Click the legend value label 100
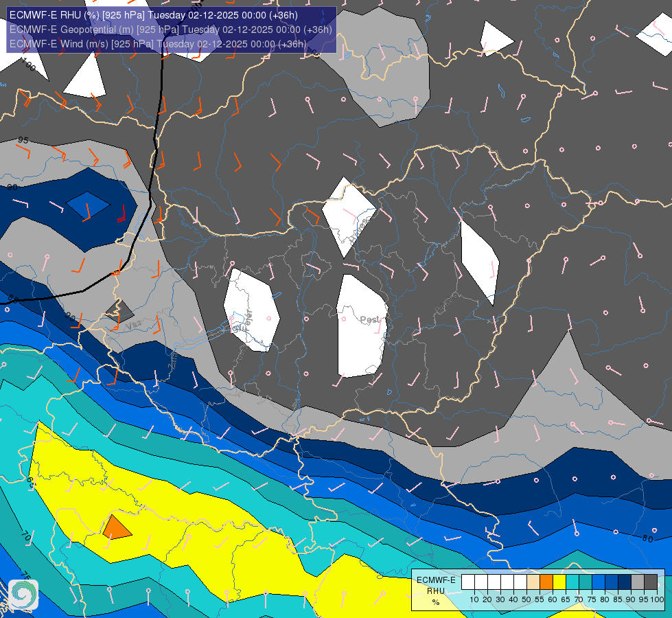672x618 pixels. pyautogui.click(x=658, y=599)
